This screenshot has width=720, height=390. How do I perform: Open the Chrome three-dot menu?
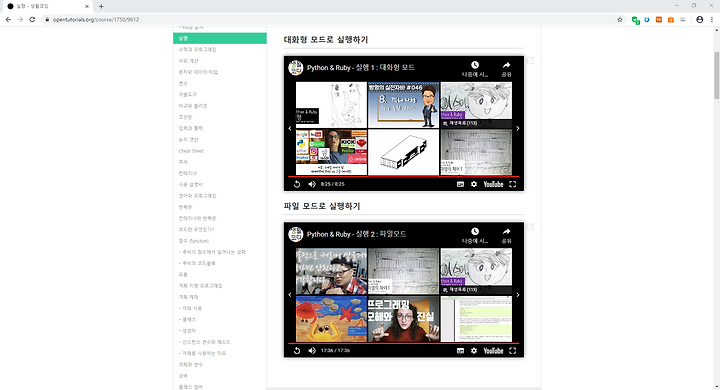712,20
